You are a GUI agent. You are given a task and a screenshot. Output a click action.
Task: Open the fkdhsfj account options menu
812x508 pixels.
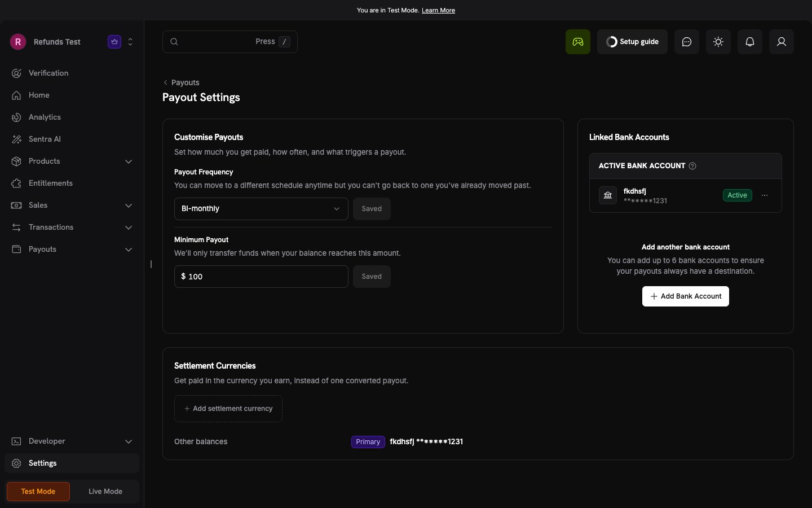[x=765, y=195]
